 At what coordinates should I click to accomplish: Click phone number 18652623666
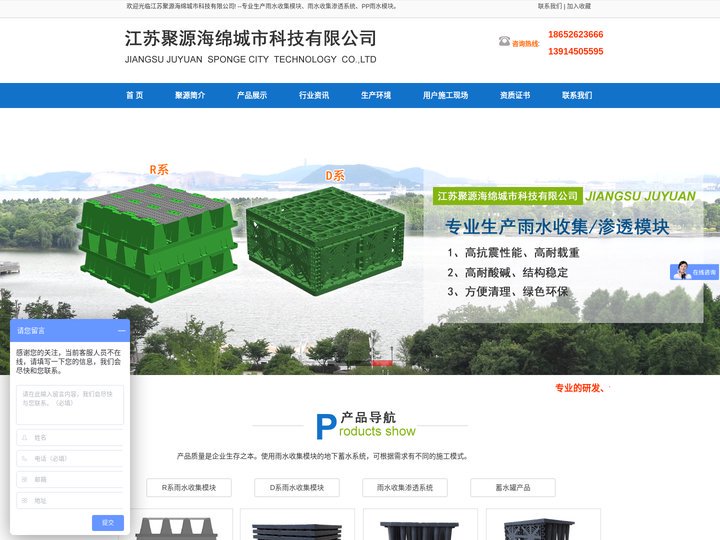click(575, 34)
